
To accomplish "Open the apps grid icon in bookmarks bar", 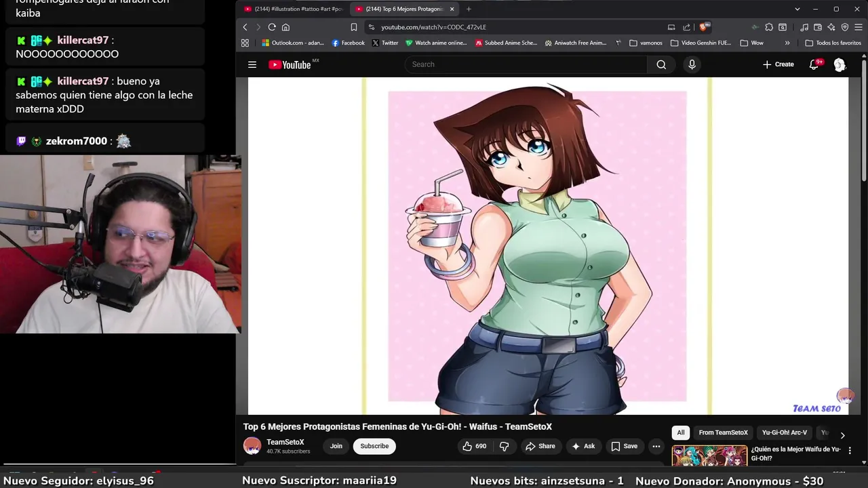I will point(245,43).
